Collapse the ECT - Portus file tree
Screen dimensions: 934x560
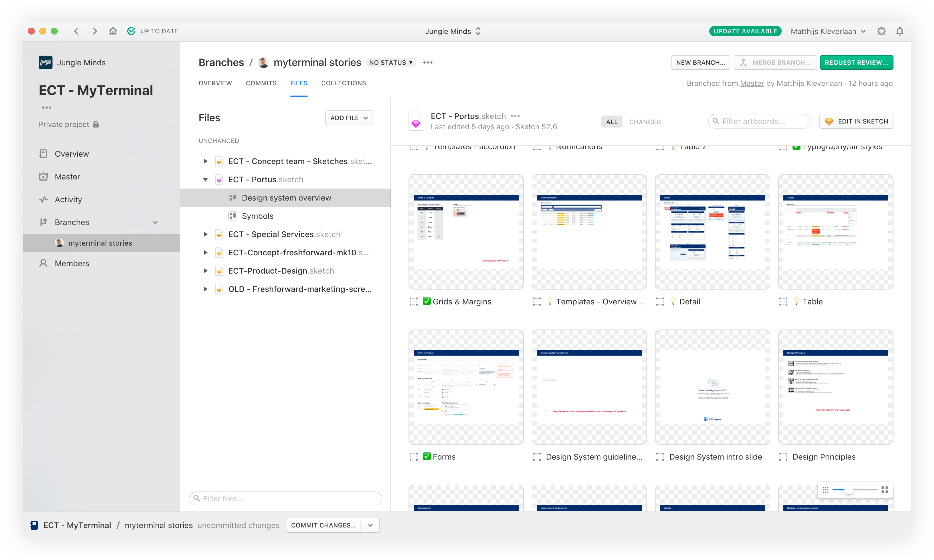[206, 180]
